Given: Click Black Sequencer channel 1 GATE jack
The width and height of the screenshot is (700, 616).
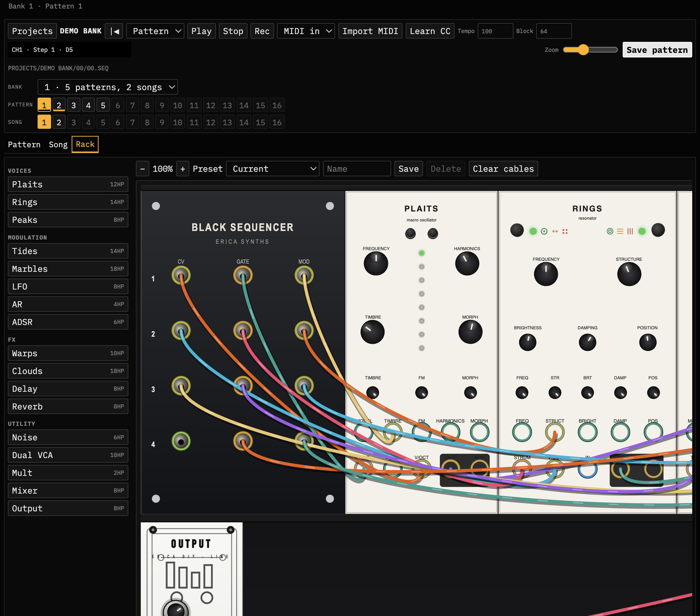Looking at the screenshot, I should [x=243, y=275].
